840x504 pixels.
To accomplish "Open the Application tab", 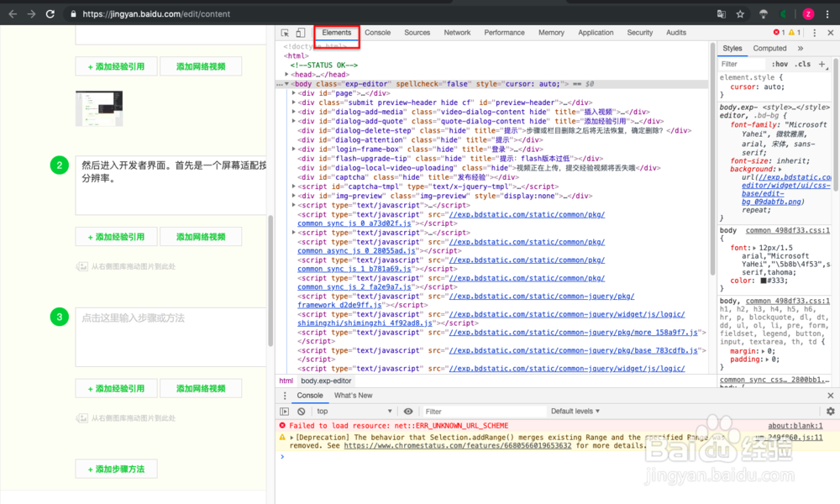I will pos(596,33).
